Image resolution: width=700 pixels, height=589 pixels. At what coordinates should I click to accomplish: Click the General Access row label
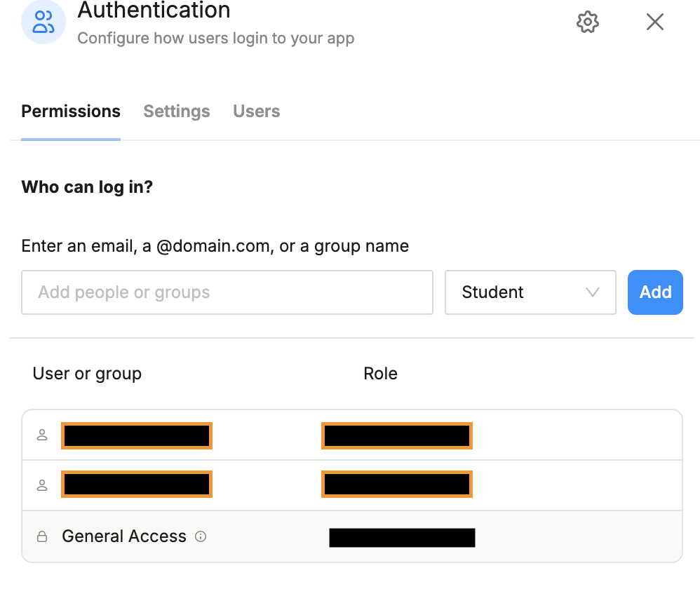(124, 537)
